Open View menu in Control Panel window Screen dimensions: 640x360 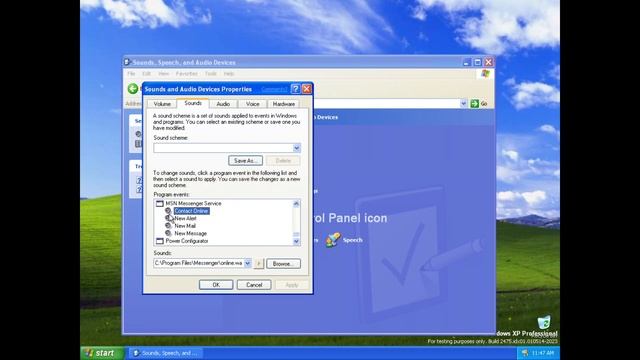(163, 73)
